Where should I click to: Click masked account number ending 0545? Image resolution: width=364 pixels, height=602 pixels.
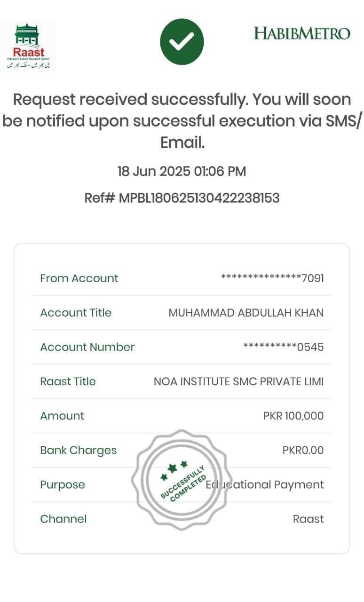point(283,347)
